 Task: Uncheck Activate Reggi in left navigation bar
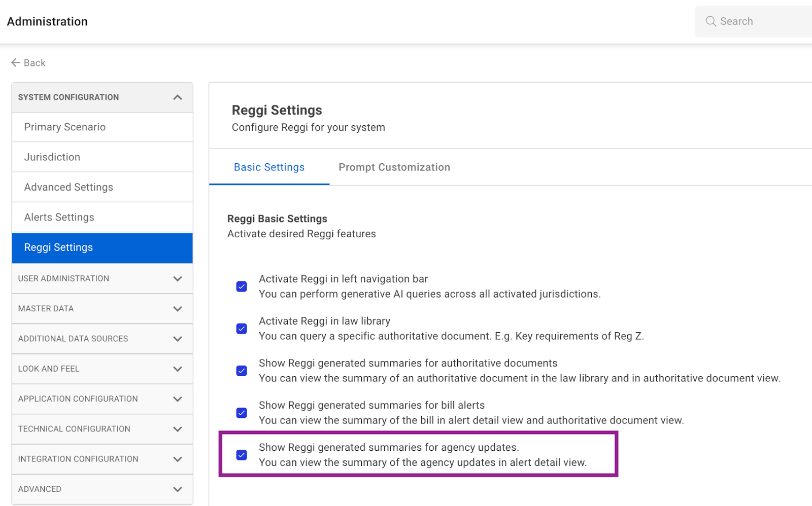click(x=242, y=286)
